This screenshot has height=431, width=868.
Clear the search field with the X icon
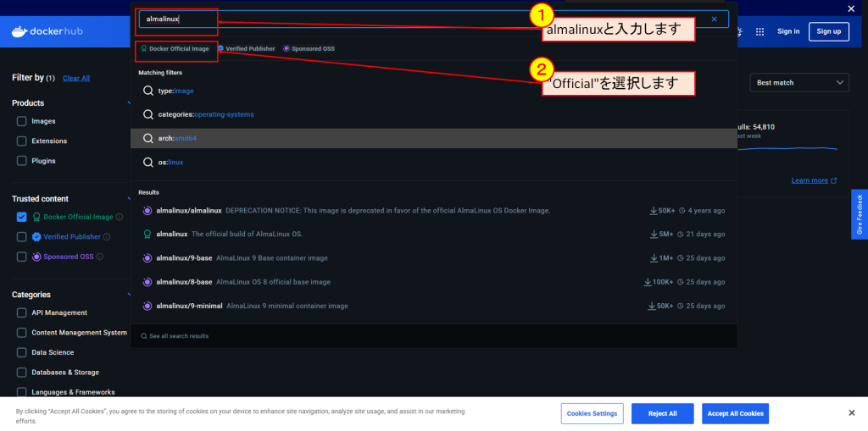click(x=714, y=19)
